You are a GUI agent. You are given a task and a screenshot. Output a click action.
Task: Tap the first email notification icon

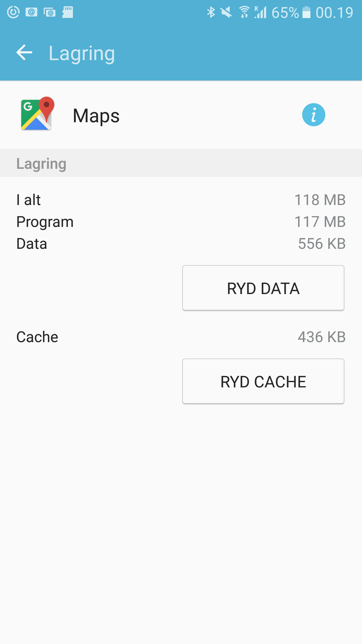[31, 12]
